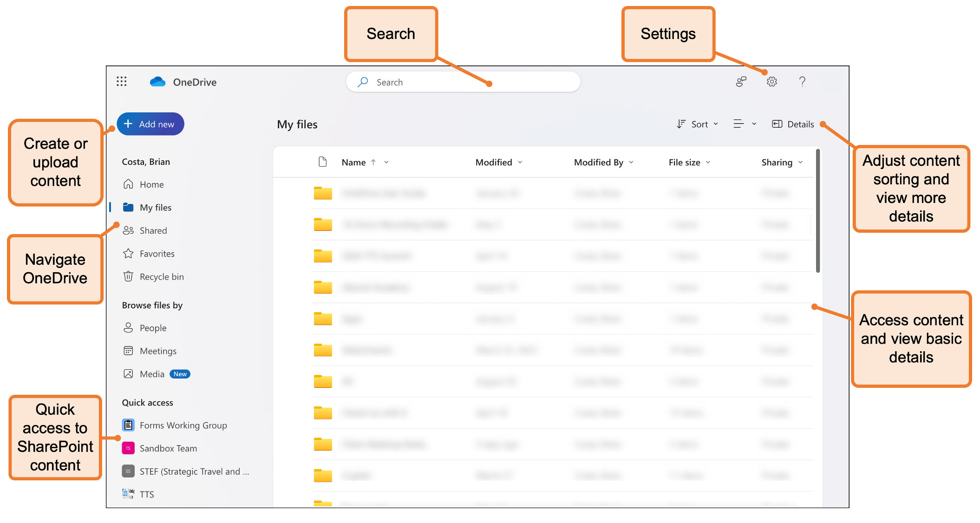Open the Sharing column dropdown

[782, 162]
